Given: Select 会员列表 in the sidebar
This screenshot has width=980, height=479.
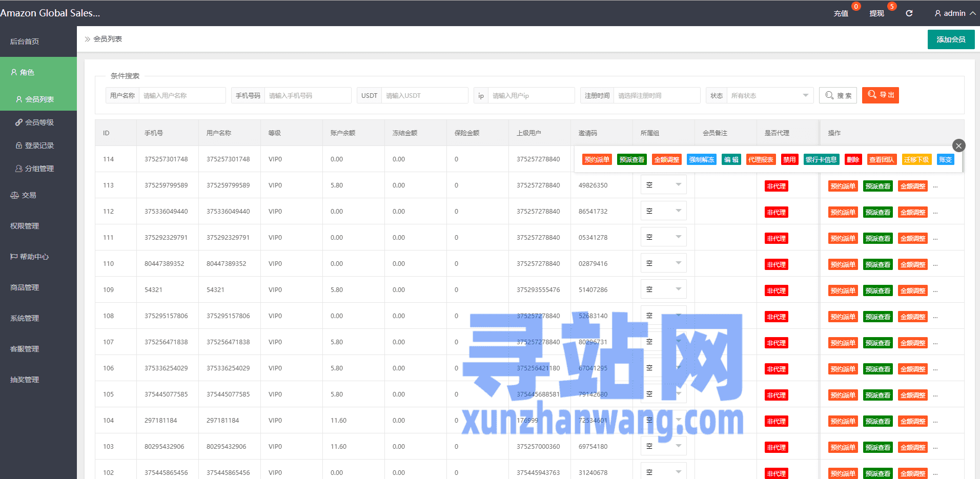Looking at the screenshot, I should pos(38,99).
